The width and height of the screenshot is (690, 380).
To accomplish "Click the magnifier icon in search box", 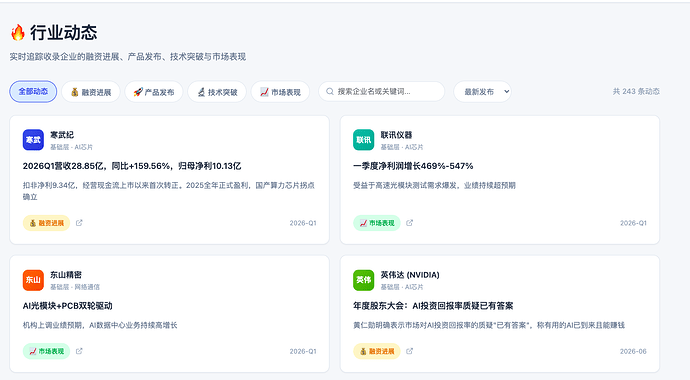I will (330, 91).
